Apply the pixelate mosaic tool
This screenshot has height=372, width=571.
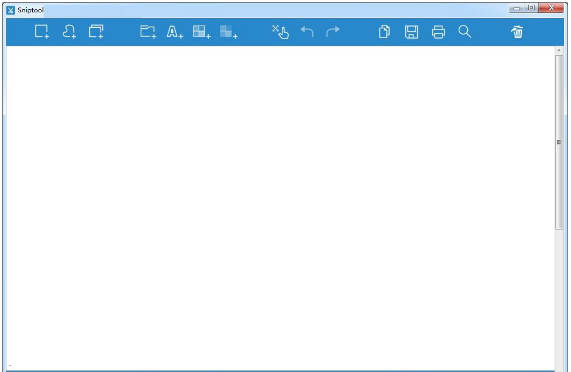202,32
